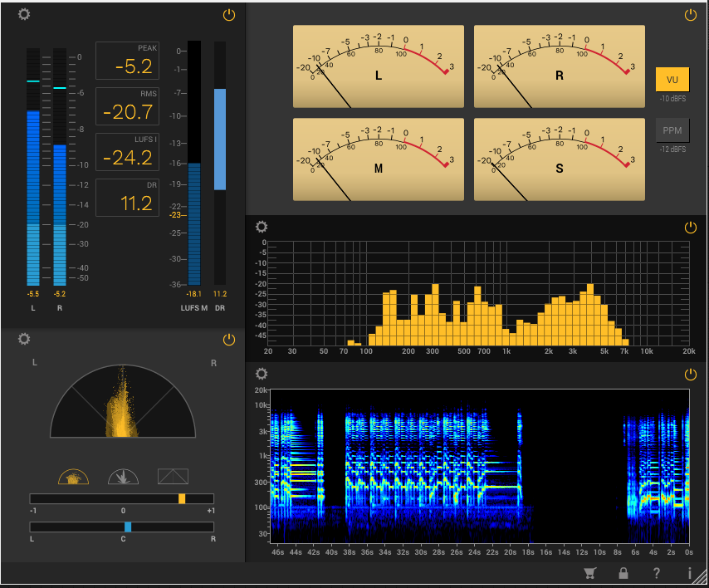The image size is (709, 588).
Task: Select the VU meter mode button
Action: point(672,80)
